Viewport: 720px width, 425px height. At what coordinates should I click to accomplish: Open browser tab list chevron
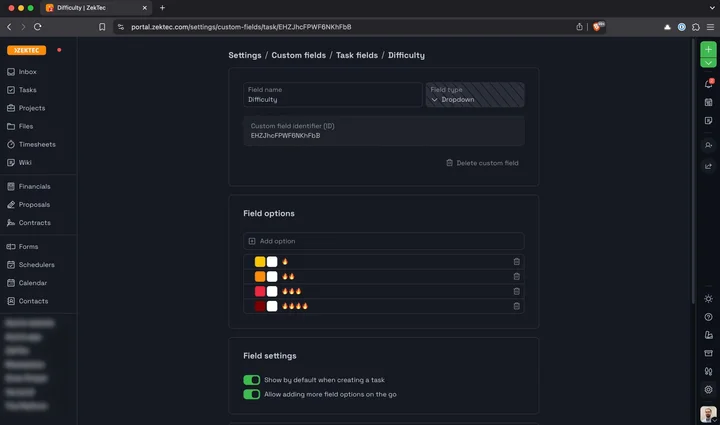tap(712, 8)
